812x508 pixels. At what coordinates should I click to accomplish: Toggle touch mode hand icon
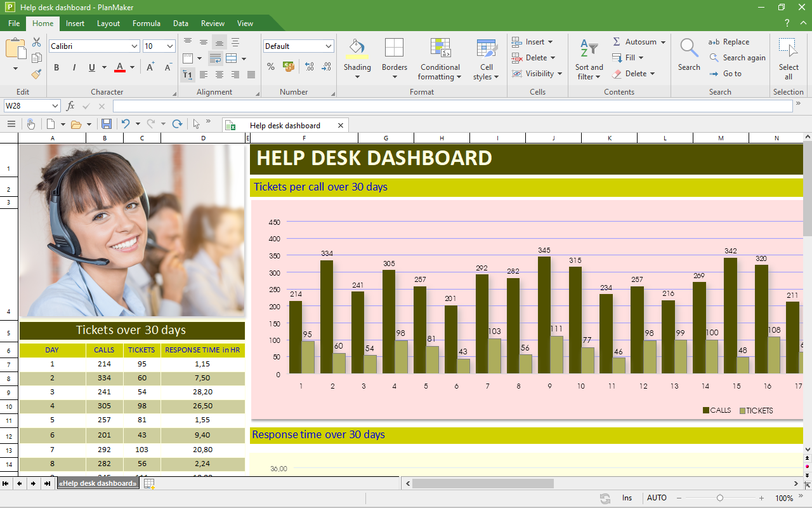click(x=30, y=124)
